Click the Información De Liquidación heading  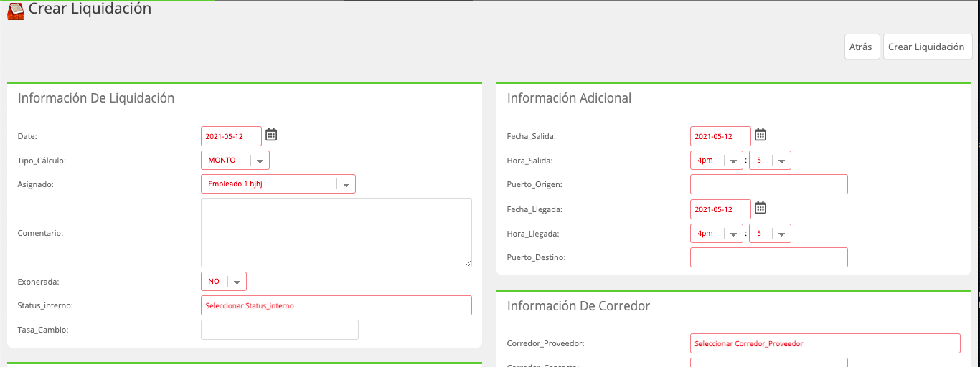click(x=96, y=98)
